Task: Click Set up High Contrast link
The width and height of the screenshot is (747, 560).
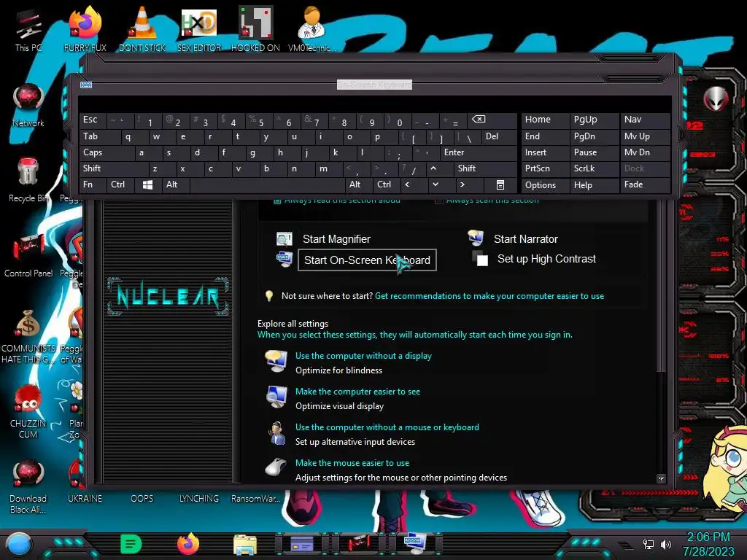Action: pos(546,259)
